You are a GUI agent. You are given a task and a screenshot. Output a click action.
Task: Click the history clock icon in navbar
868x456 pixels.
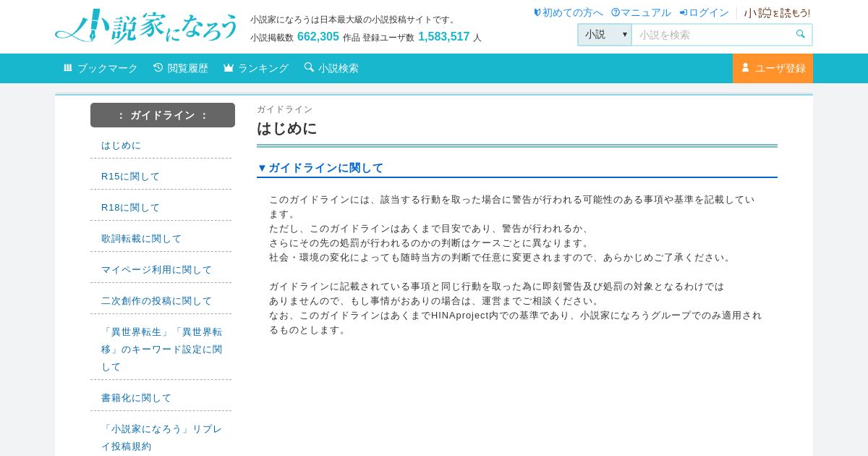coord(158,67)
